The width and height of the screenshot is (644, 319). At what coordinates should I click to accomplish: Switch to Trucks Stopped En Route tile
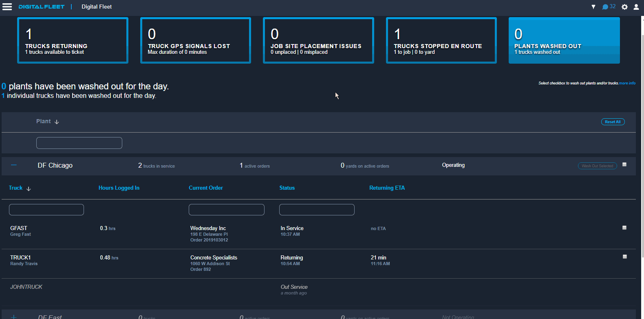pos(441,40)
